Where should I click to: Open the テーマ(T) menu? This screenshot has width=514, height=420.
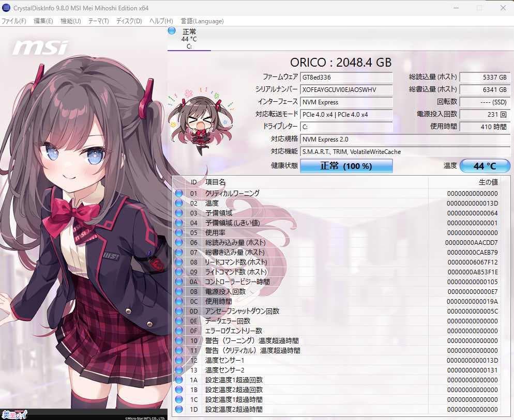tap(98, 21)
